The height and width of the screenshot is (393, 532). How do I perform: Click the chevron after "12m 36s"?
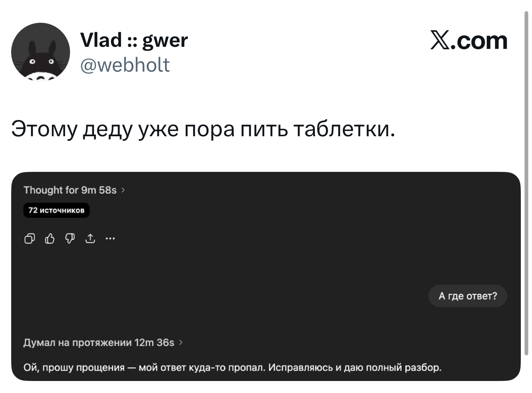pos(181,343)
